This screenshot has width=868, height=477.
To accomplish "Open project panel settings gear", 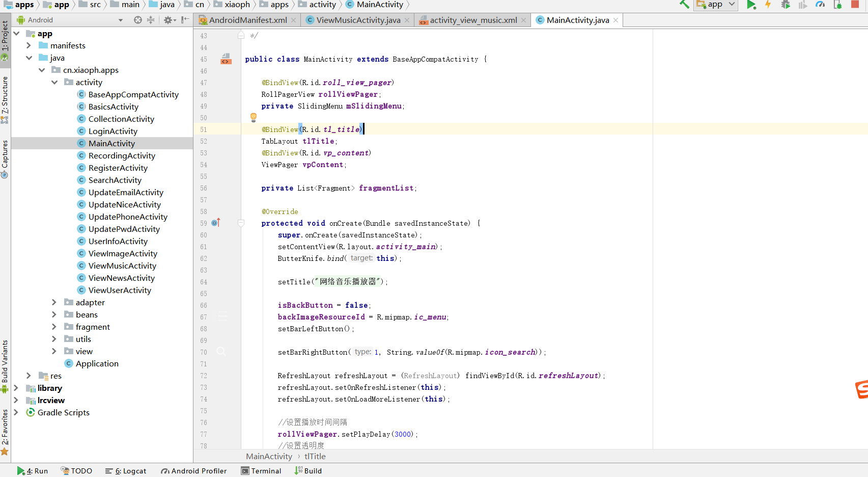I will (169, 20).
